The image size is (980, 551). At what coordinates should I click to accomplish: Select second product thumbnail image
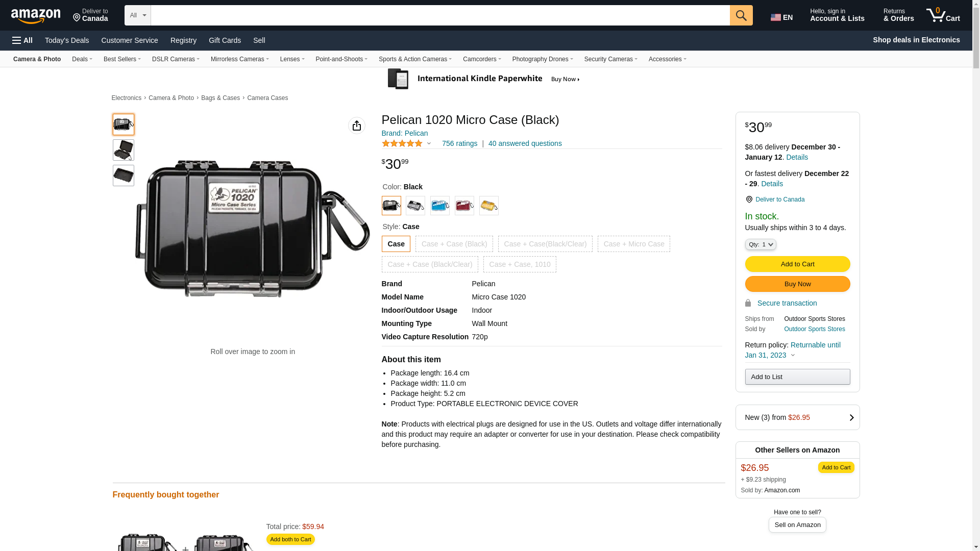(x=123, y=150)
